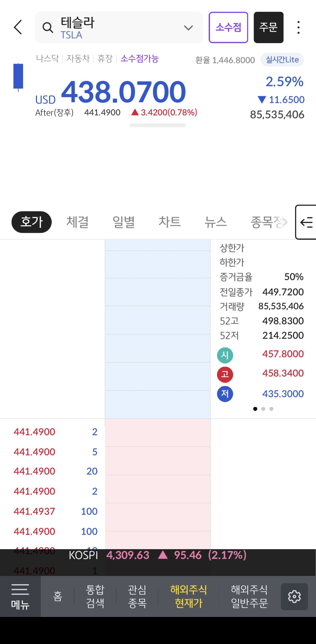Switch to the 체결 tab
This screenshot has height=644, width=316.
pos(77,222)
